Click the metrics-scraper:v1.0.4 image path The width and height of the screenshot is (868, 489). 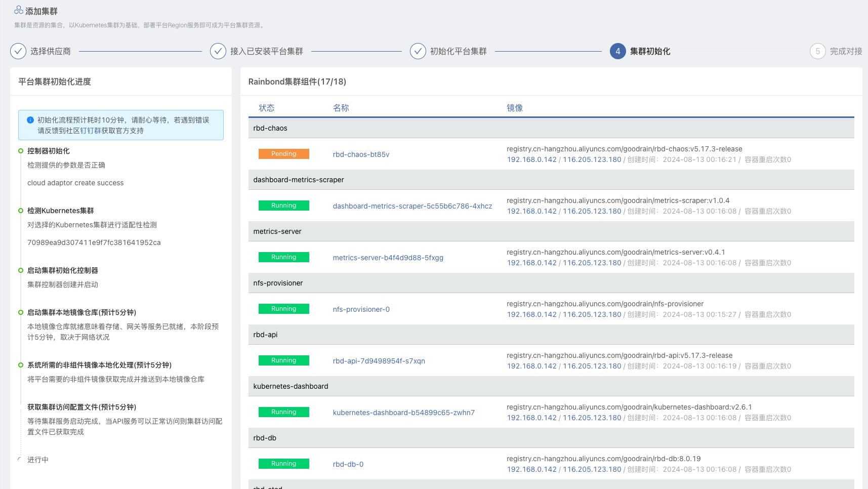pos(618,200)
